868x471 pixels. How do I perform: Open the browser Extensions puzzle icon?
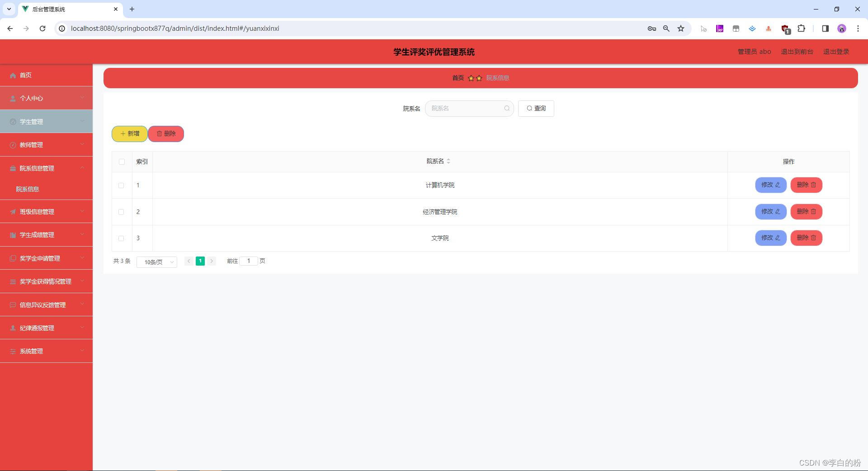[x=801, y=29]
